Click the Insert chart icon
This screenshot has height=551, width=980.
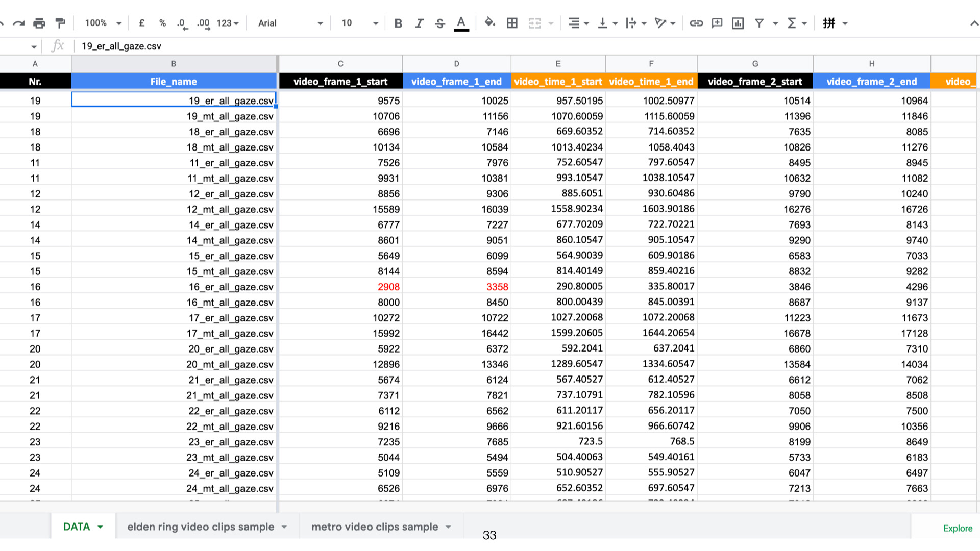(738, 23)
